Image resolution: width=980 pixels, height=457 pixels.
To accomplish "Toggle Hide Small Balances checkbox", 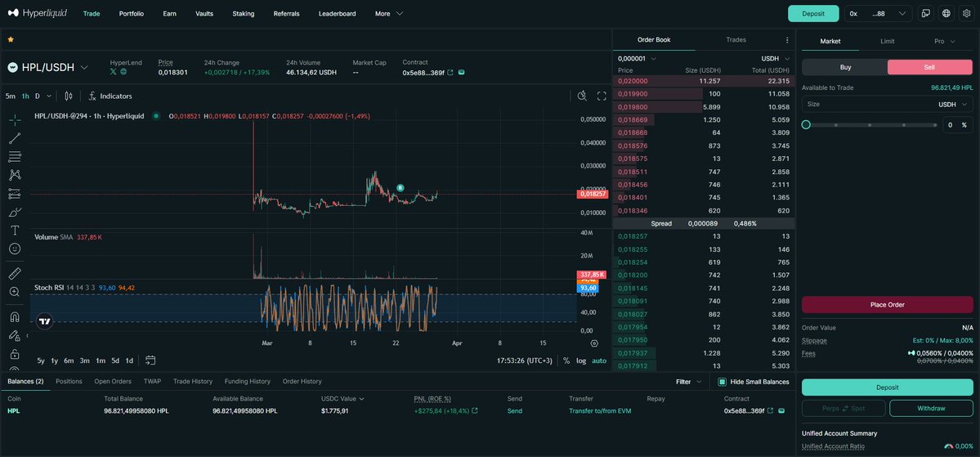I will pyautogui.click(x=722, y=381).
